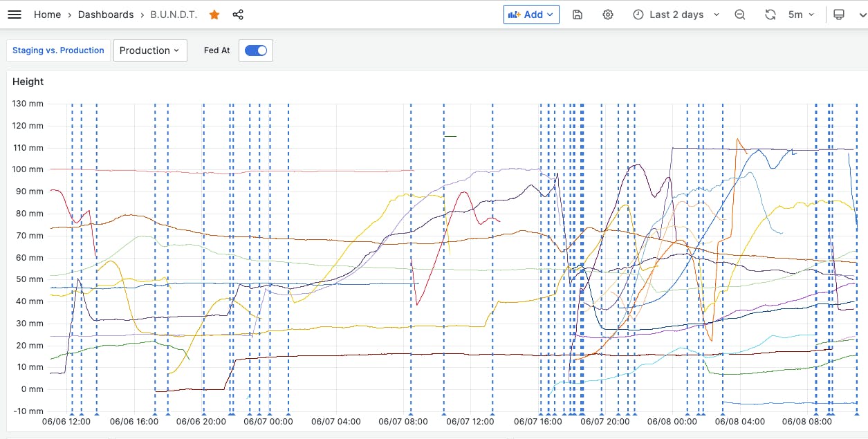Save the dashboard using the disk icon

(578, 15)
